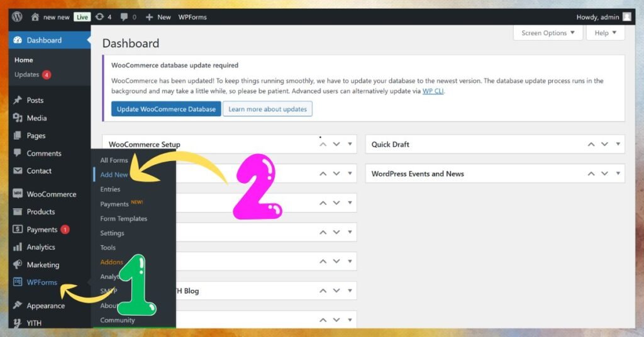Click Learn more about updates button

tap(267, 109)
